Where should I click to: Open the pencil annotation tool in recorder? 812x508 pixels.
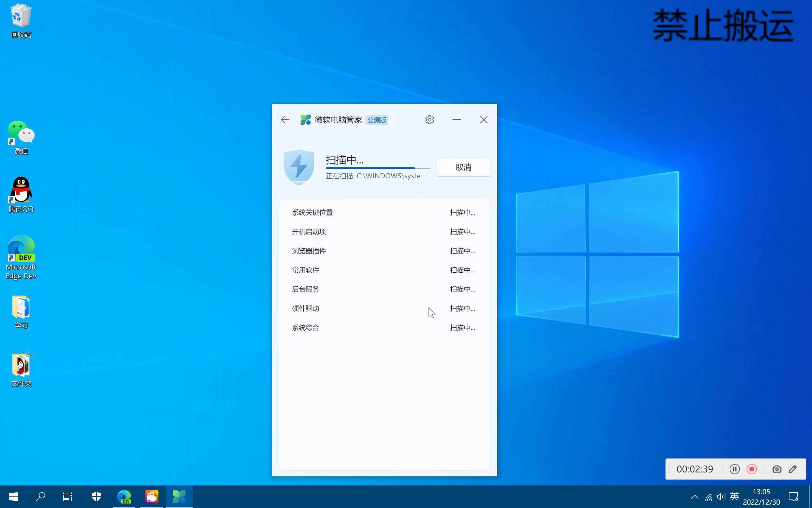[793, 469]
